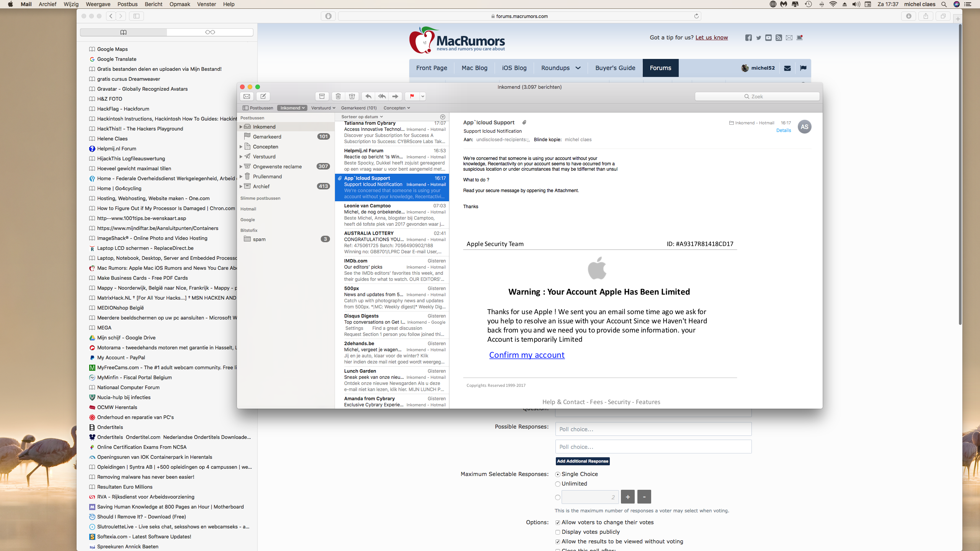
Task: Open the MacRumors alerts flag icon
Action: click(x=803, y=68)
